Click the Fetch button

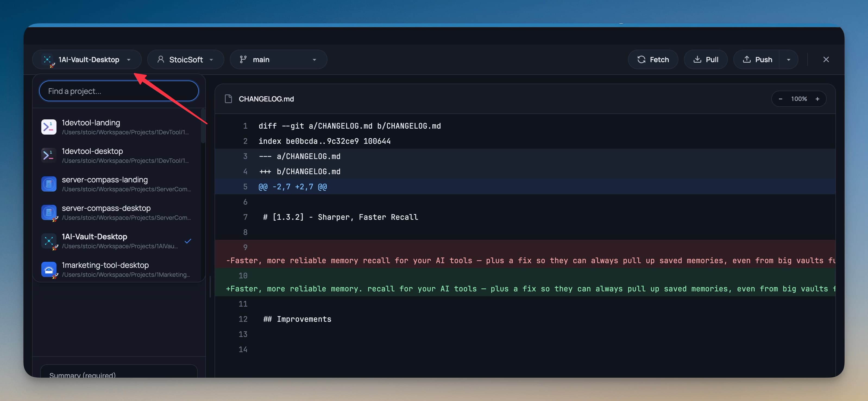pyautogui.click(x=653, y=60)
